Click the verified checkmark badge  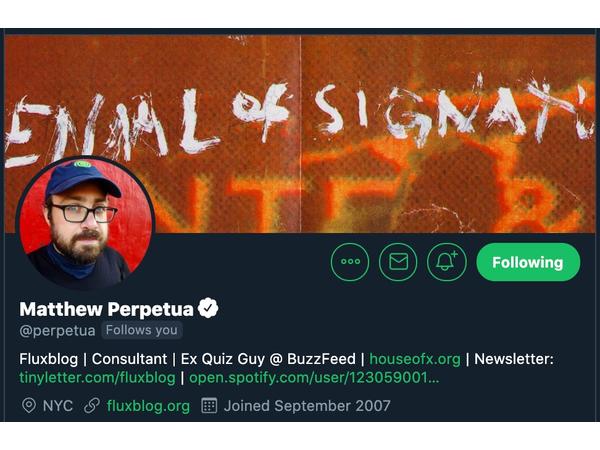pos(208,308)
